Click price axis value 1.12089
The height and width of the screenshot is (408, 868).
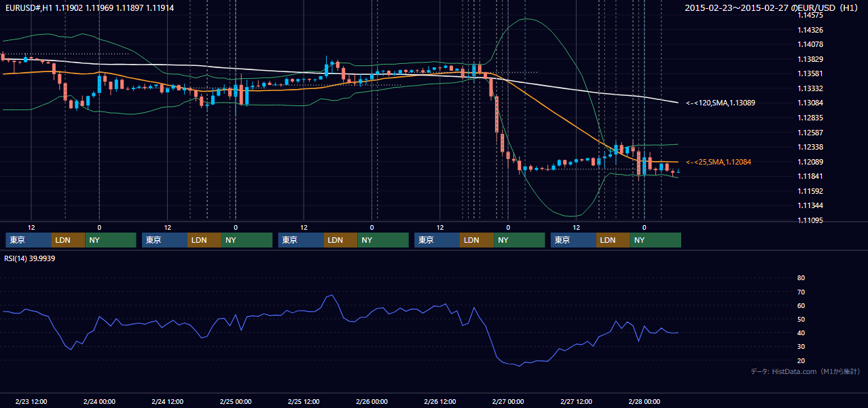810,162
